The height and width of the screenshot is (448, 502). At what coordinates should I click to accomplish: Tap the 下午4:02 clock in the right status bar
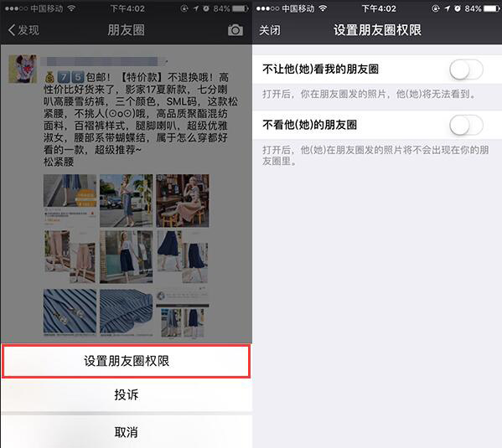pos(379,8)
